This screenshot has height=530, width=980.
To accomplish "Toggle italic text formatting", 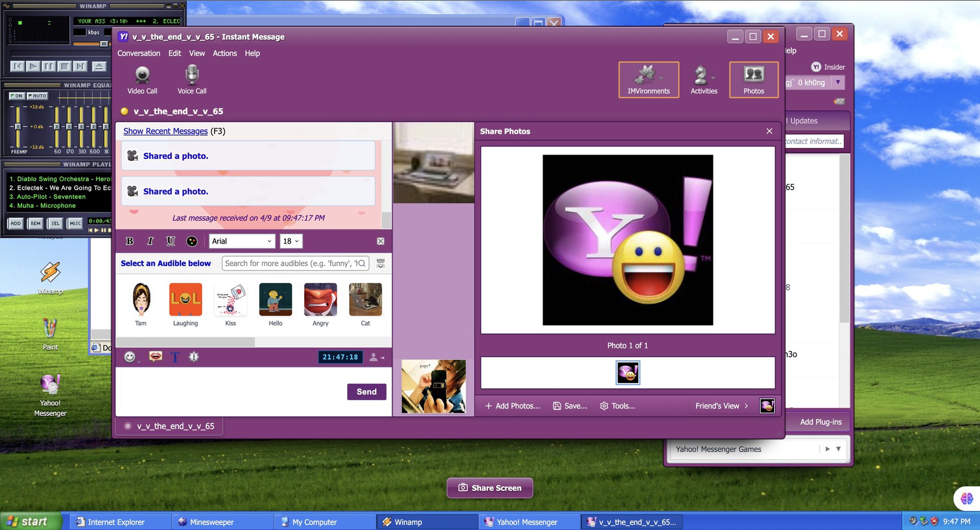I will [150, 241].
